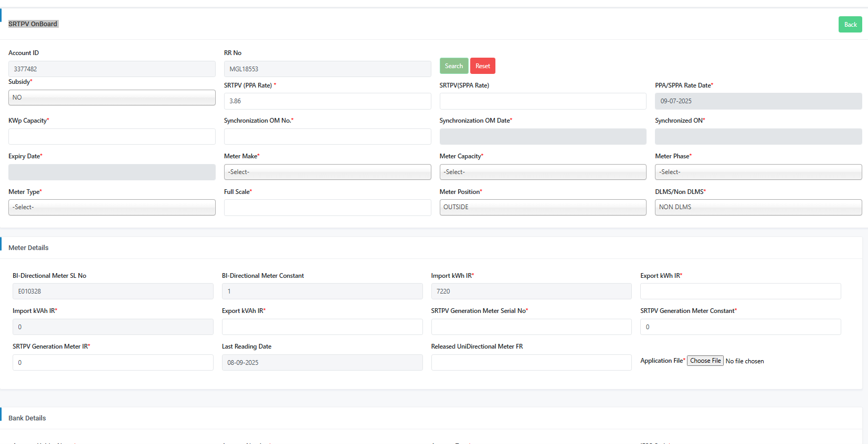Click the Synchronization OM No. field
This screenshot has height=444, width=868.
pos(327,137)
